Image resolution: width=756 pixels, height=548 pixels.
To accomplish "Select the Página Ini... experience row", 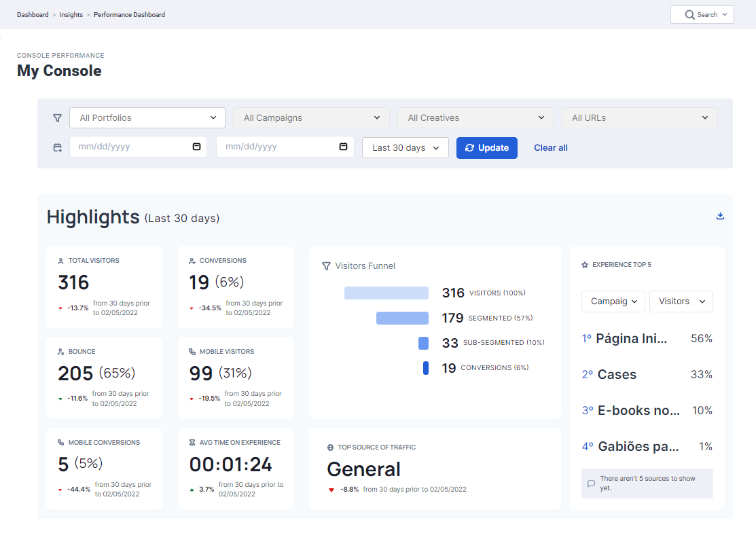I will 647,339.
